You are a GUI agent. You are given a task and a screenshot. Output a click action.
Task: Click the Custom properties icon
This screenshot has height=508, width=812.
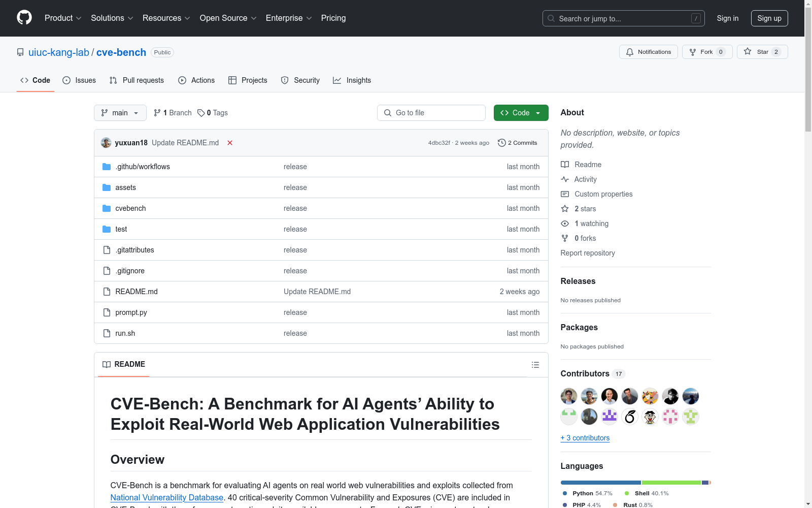click(x=565, y=194)
